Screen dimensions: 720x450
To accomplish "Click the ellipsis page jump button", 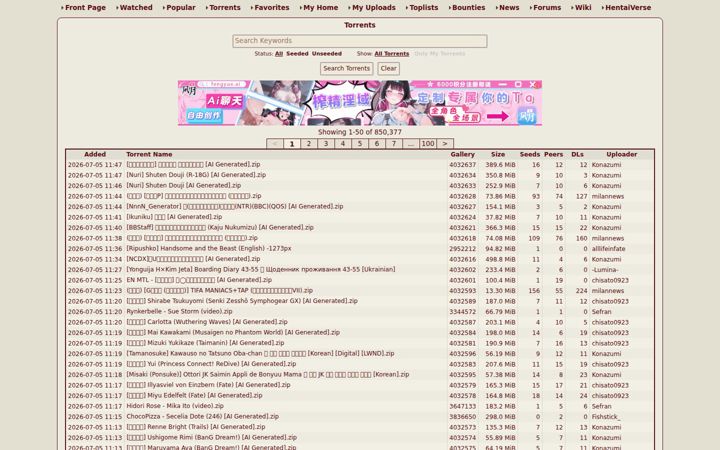I will [x=411, y=144].
